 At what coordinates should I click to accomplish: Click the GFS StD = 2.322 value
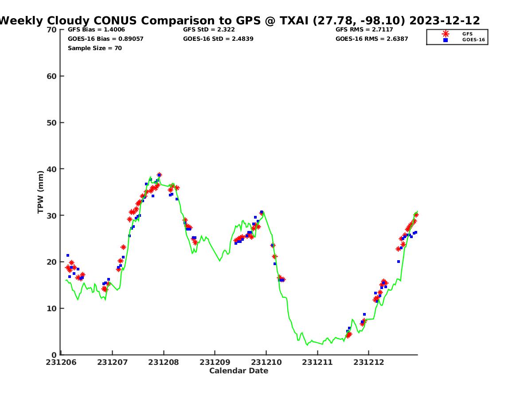[x=209, y=30]
